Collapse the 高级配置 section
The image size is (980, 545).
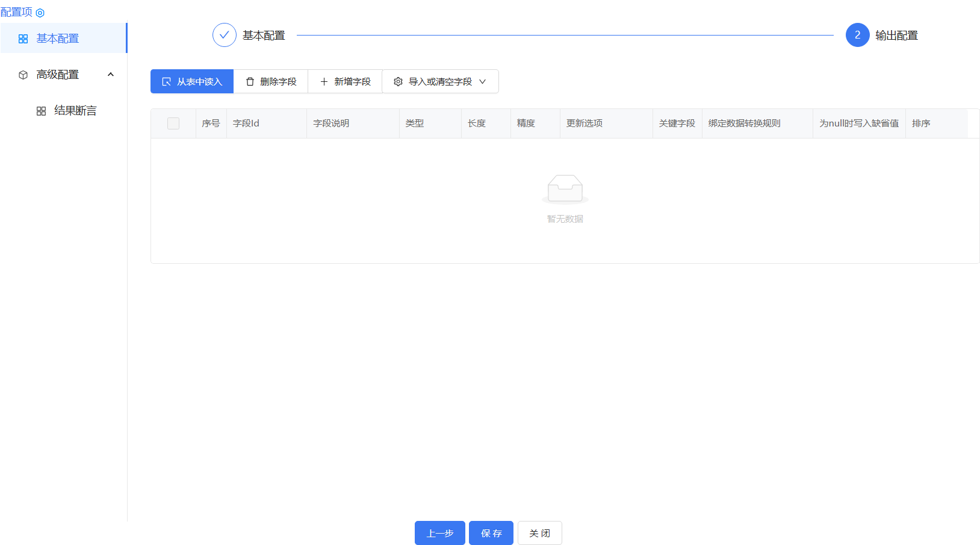pyautogui.click(x=110, y=74)
